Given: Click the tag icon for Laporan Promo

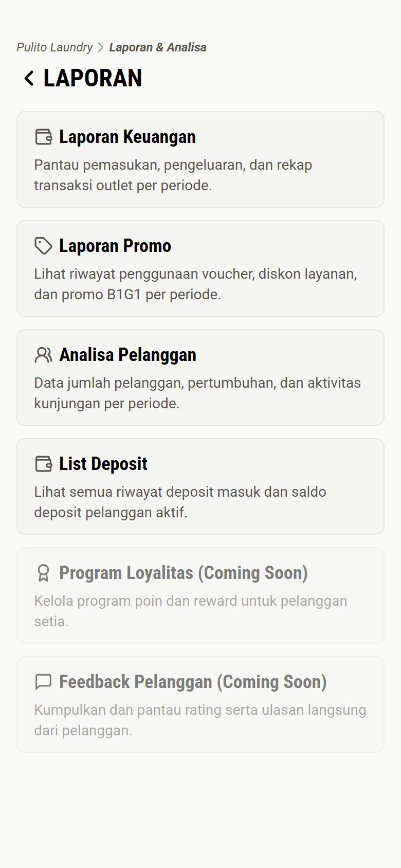Looking at the screenshot, I should 43,246.
